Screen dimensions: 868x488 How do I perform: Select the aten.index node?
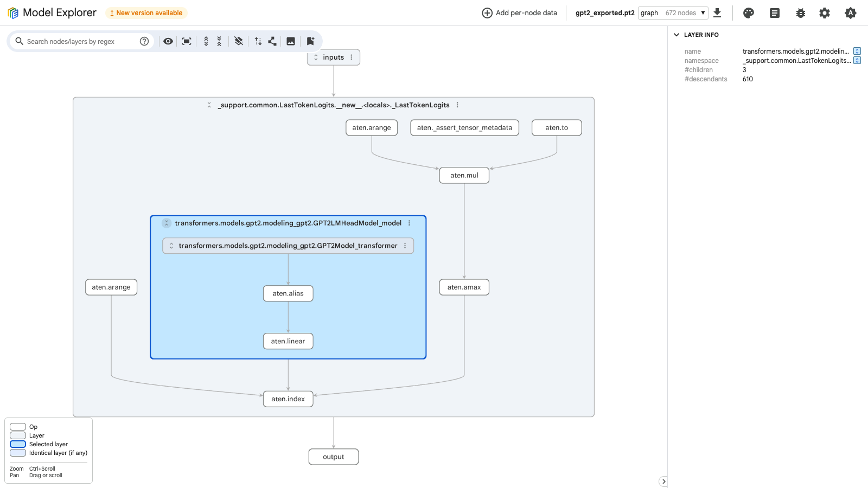[288, 399]
